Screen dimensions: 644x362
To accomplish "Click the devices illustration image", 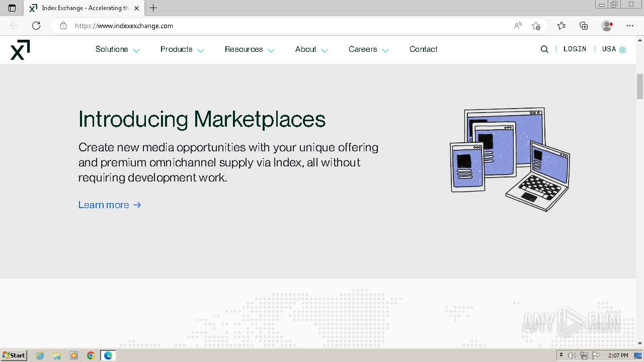I will point(510,159).
